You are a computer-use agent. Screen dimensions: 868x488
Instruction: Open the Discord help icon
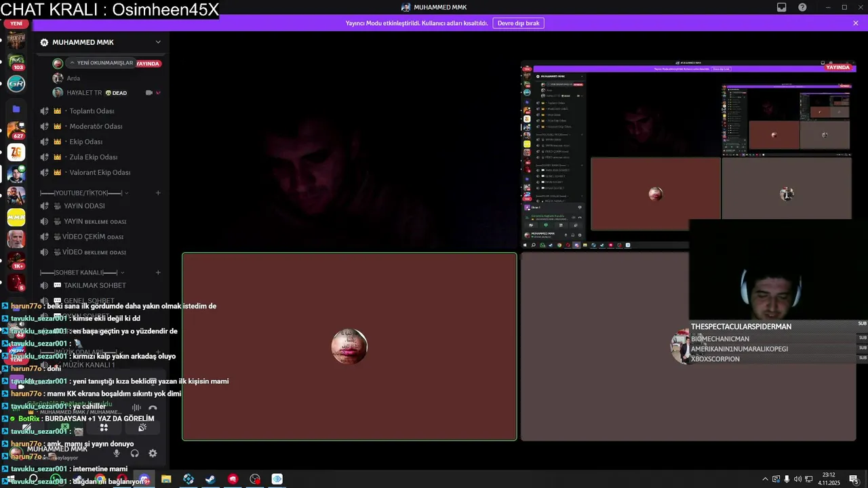[803, 7]
